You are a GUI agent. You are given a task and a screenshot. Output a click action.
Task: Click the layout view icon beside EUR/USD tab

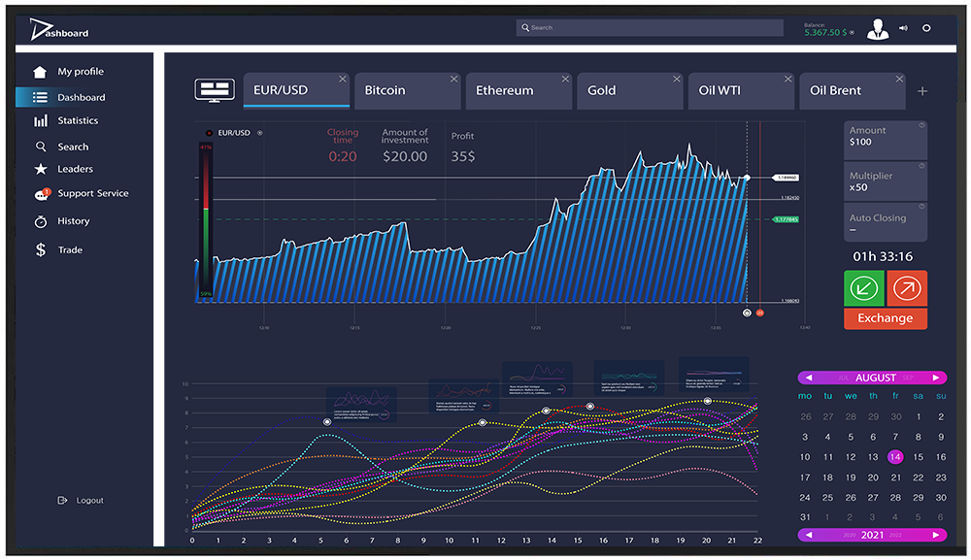(215, 90)
